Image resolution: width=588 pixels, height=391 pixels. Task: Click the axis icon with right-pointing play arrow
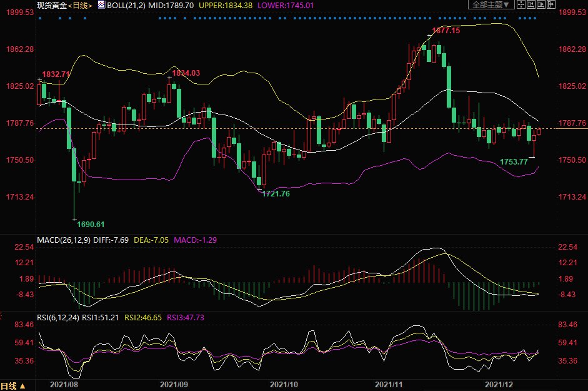tap(541, 4)
